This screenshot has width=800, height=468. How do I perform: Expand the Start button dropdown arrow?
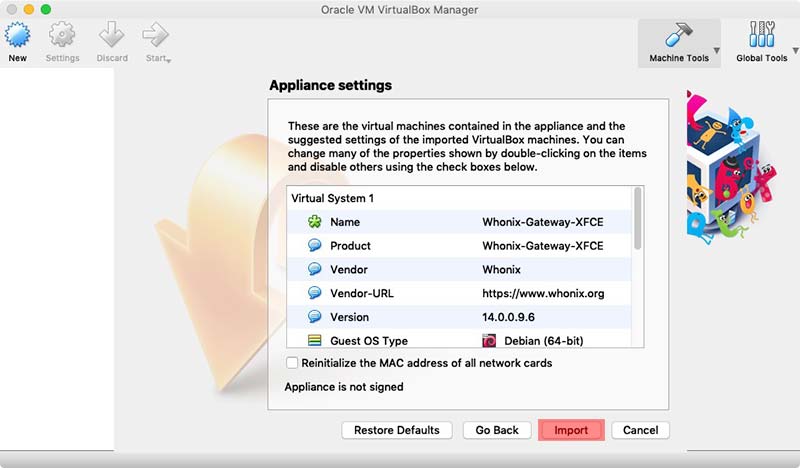pos(169,61)
